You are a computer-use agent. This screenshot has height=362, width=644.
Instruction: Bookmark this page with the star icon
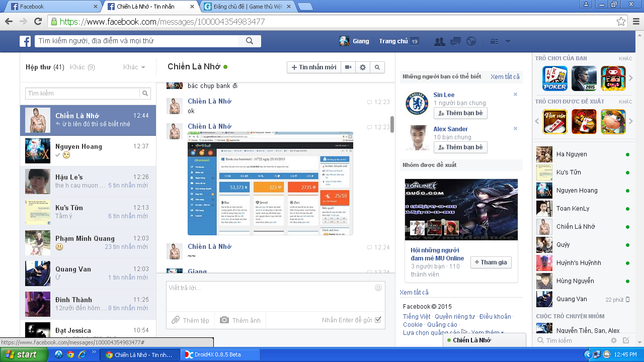(621, 22)
